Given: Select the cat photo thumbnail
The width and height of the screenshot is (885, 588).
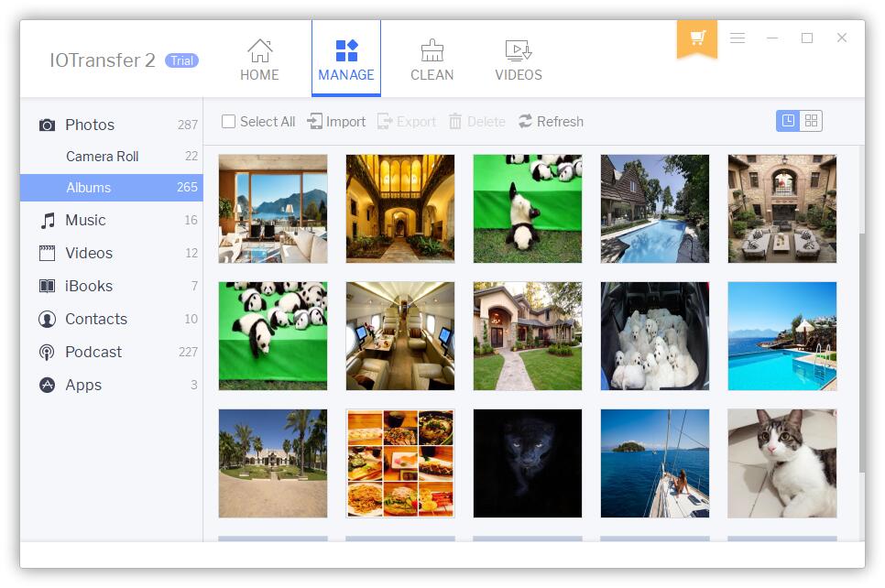Looking at the screenshot, I should point(781,463).
